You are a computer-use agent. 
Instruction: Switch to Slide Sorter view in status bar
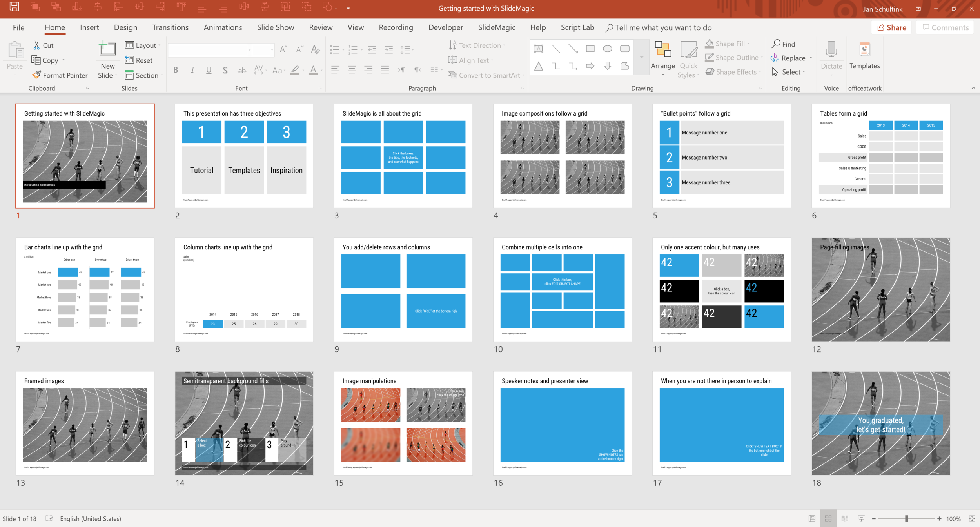pyautogui.click(x=829, y=518)
